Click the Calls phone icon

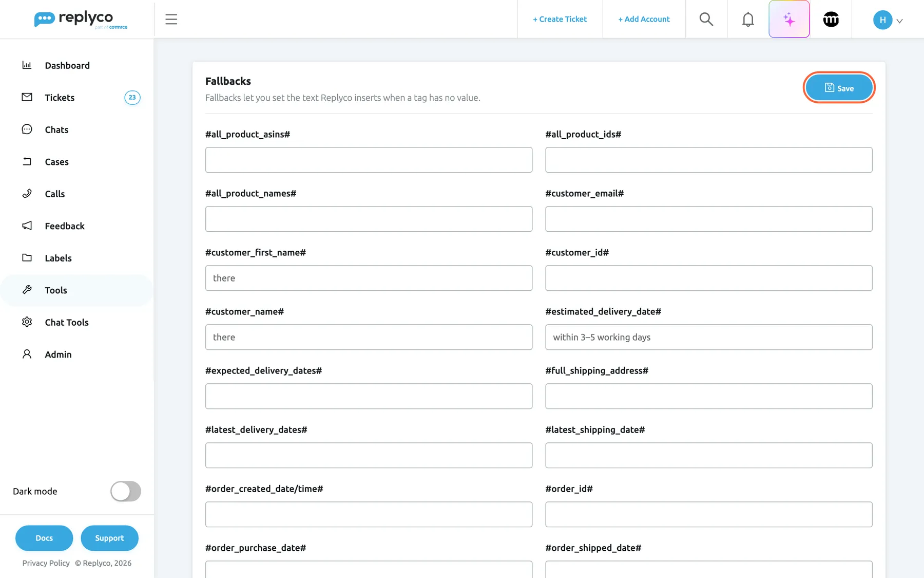coord(27,194)
